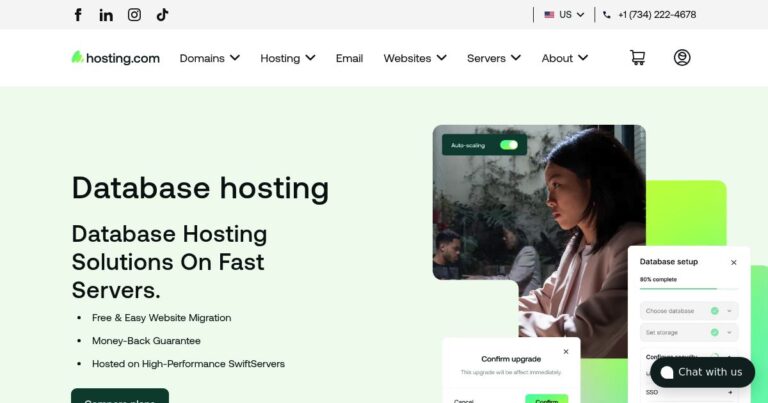Expand the Servers dropdown menu

tap(493, 58)
